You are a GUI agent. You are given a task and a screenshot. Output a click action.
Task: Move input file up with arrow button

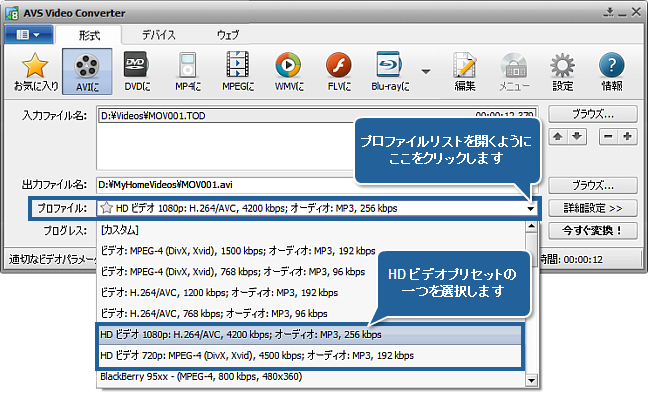pos(558,137)
